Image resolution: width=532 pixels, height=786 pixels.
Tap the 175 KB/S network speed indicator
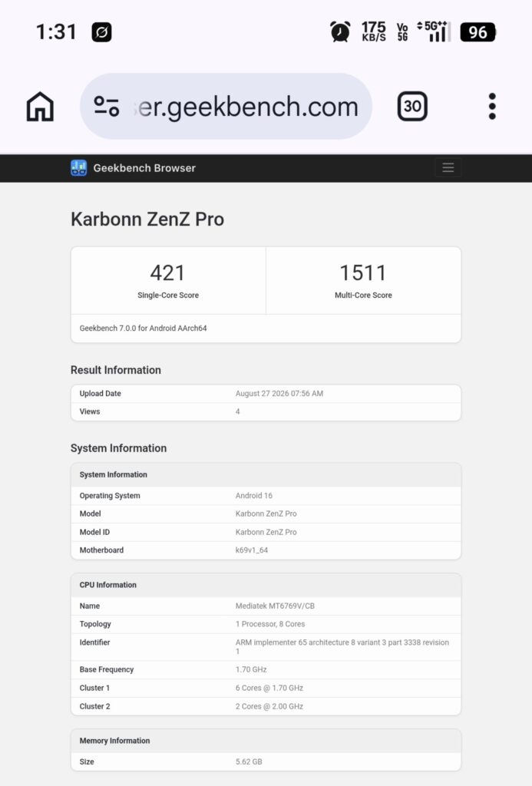point(374,31)
